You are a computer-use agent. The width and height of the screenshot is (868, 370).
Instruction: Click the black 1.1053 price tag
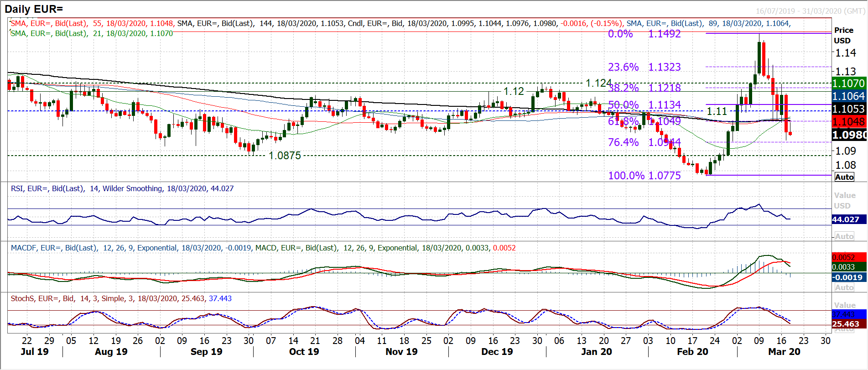(848, 109)
